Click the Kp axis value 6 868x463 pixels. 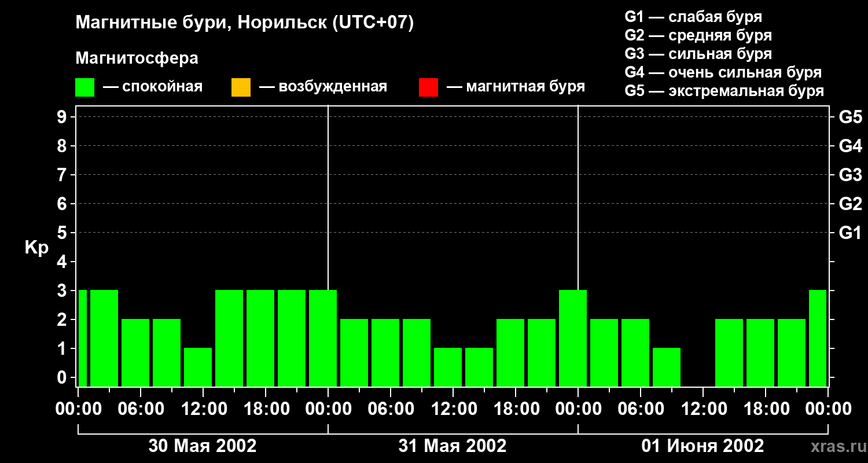tap(63, 204)
